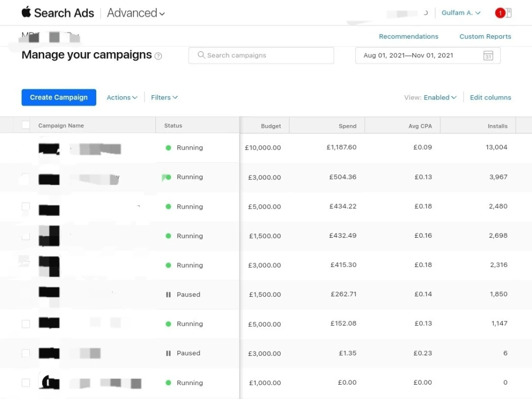532x399 pixels.
Task: Check the box for the £5,000 budget £434.22 row
Action: 26,206
